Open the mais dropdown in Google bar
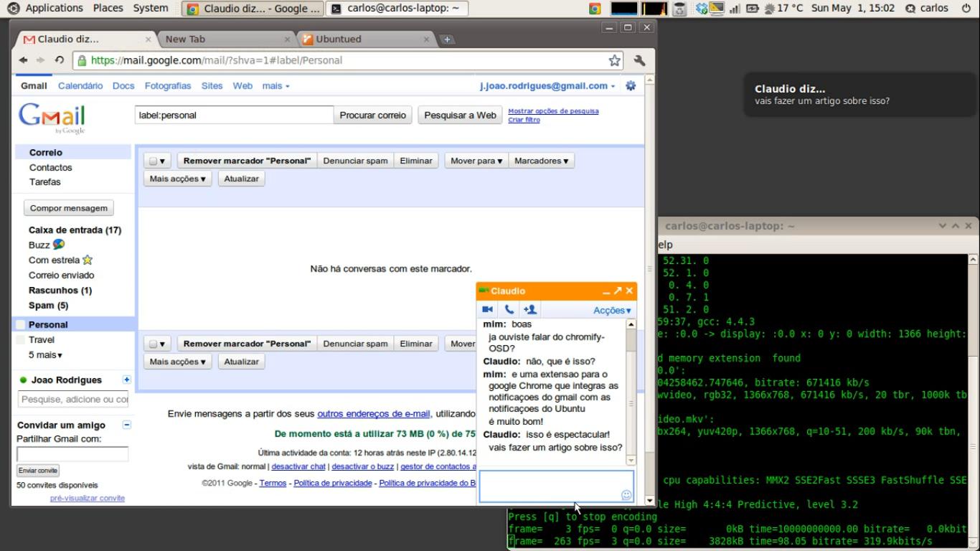 click(x=276, y=85)
